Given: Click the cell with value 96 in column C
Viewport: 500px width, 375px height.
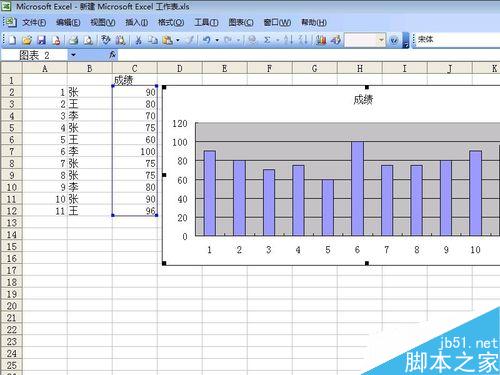Looking at the screenshot, I should pos(135,211).
